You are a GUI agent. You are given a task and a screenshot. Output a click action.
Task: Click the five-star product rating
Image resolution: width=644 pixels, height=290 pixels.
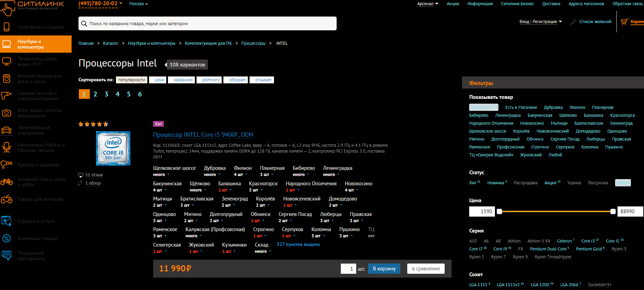coord(93,124)
